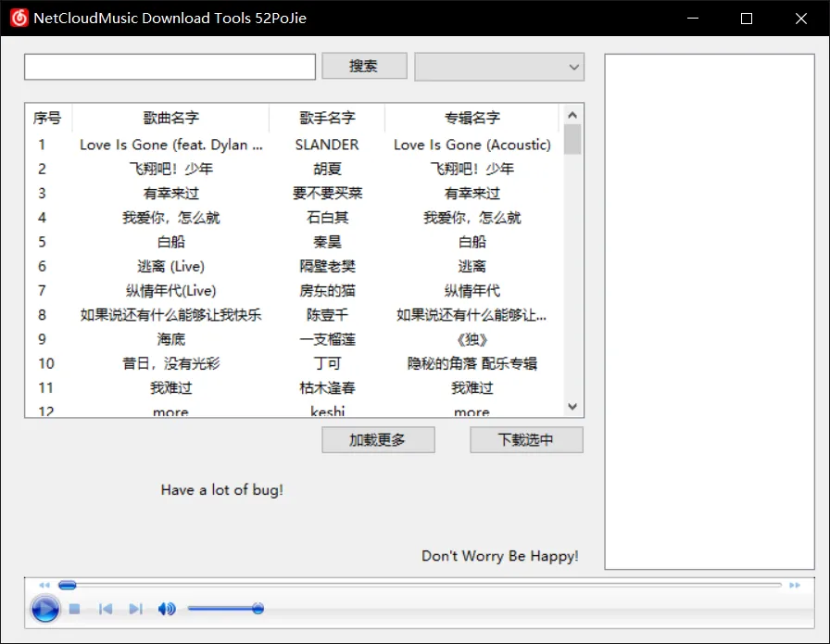Click artist name 秦昊

pos(327,242)
